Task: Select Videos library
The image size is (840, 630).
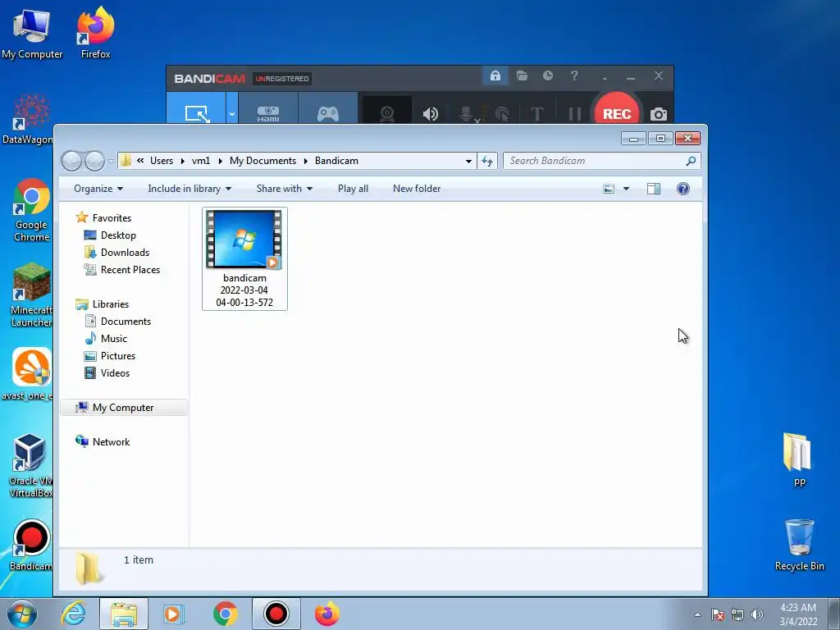Action: click(x=115, y=373)
